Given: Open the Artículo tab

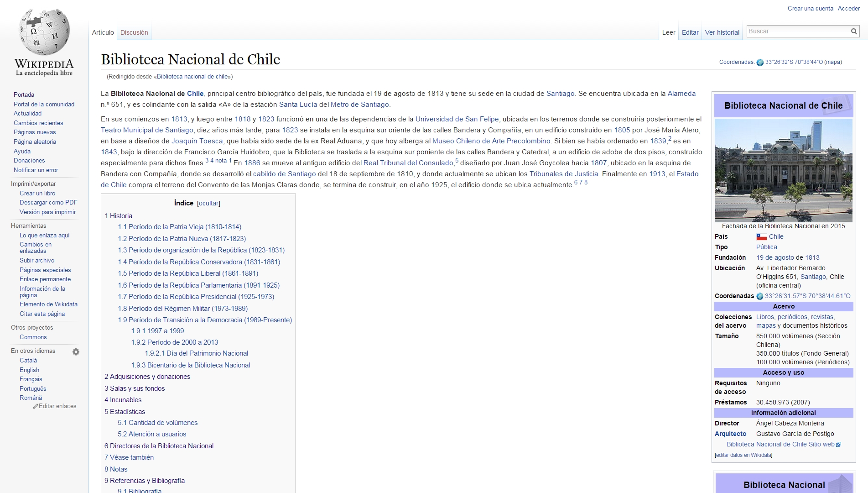Looking at the screenshot, I should [103, 32].
